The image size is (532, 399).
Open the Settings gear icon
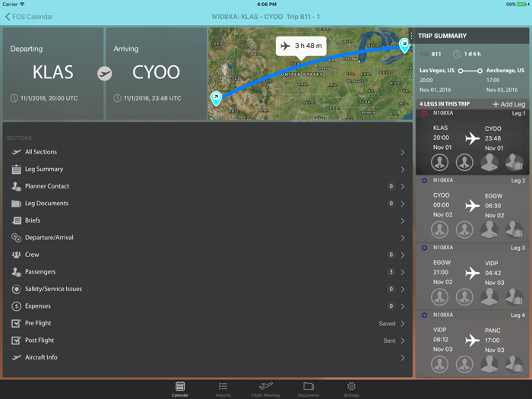tap(351, 387)
